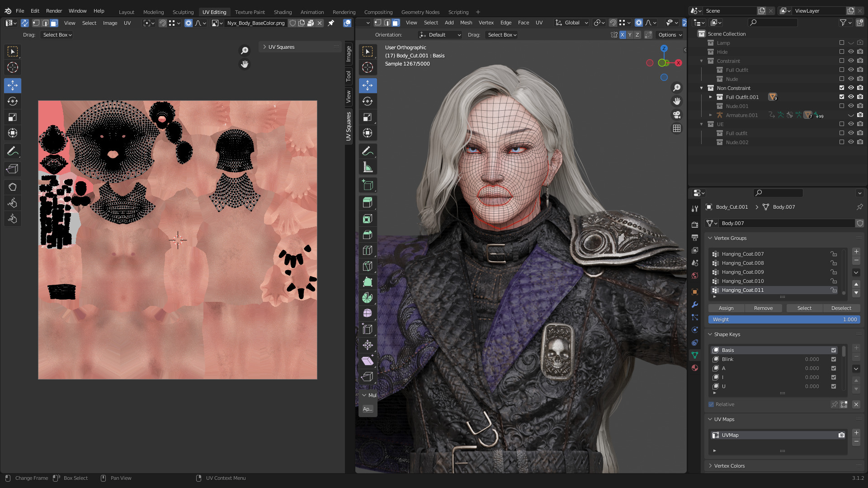Select the Inset Faces tool in 3D viewport
The width and height of the screenshot is (868, 488).
pyautogui.click(x=368, y=219)
